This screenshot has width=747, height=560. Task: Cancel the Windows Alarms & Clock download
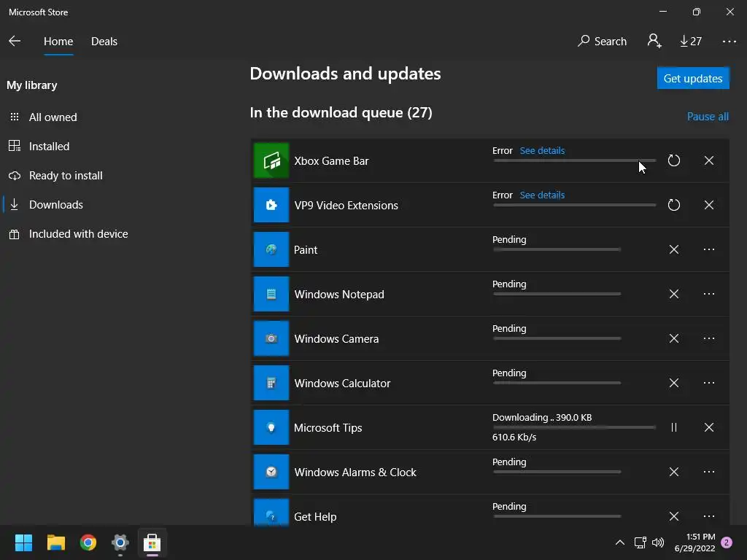[x=673, y=472]
